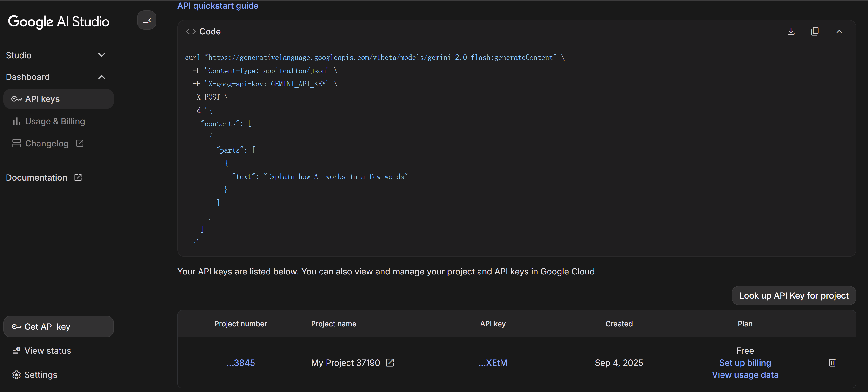This screenshot has width=868, height=392.
Task: Open project number ...3845 link
Action: (240, 363)
